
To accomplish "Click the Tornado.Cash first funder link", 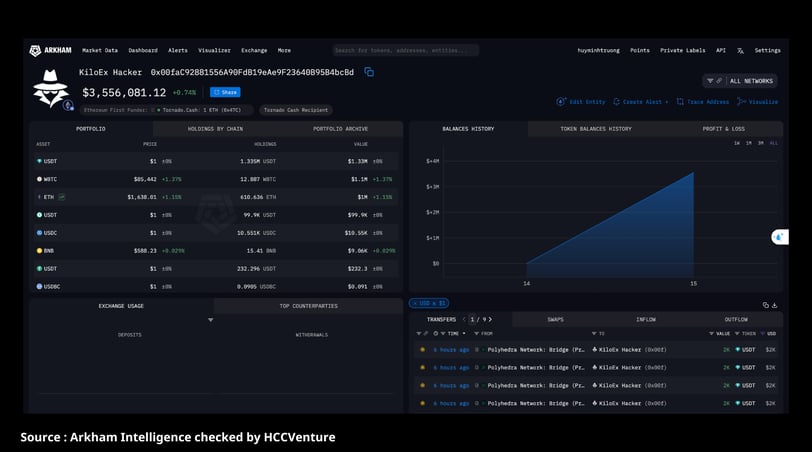I will (201, 110).
